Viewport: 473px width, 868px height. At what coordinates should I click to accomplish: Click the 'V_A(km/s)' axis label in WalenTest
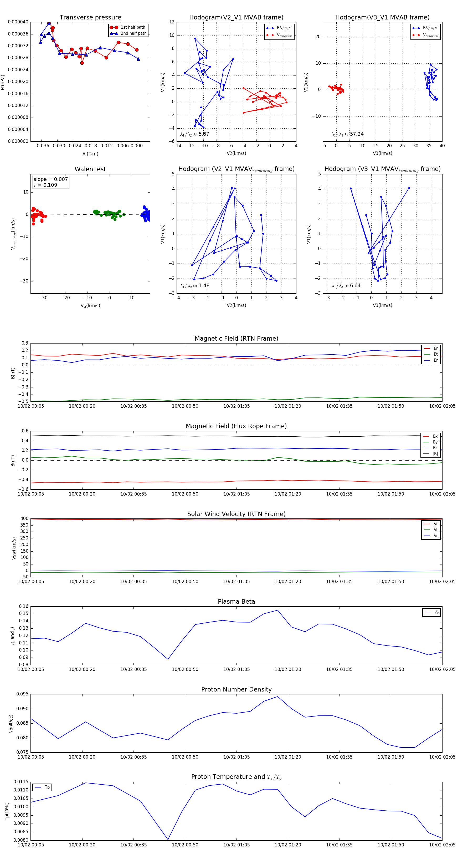[x=90, y=306]
